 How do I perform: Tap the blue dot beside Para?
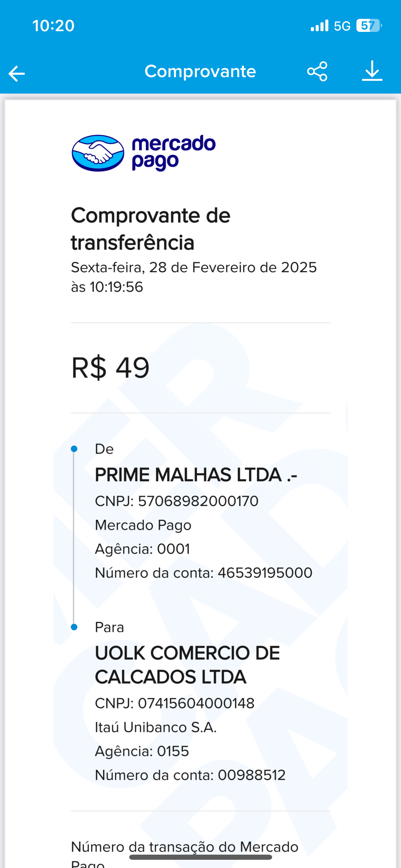(74, 627)
